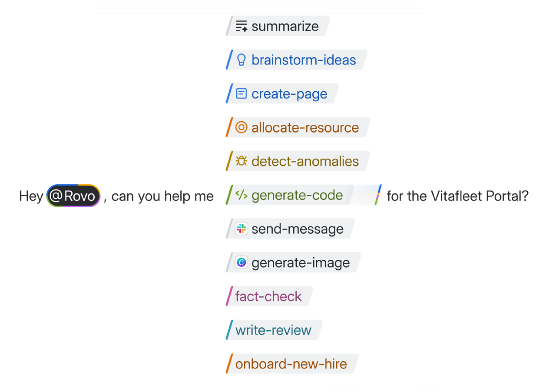Click the detect-anomalies bug icon
Image resolution: width=556 pixels, height=392 pixels.
coord(242,161)
